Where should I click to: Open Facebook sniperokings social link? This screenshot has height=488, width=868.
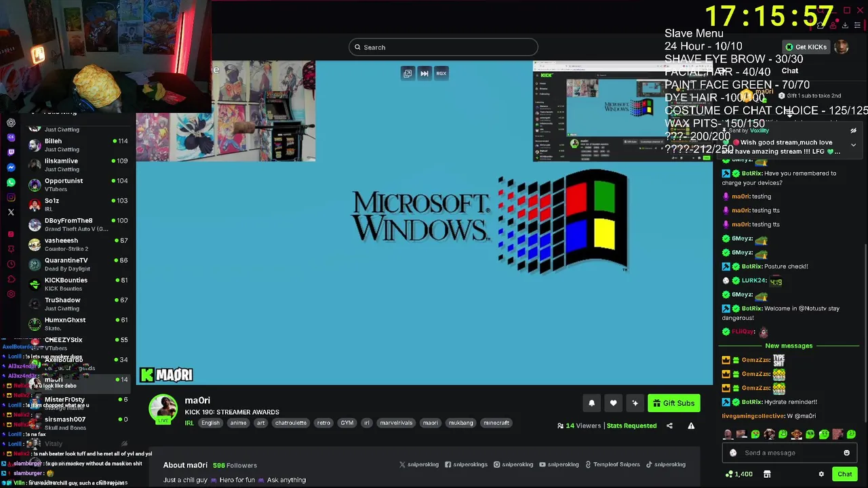467,464
